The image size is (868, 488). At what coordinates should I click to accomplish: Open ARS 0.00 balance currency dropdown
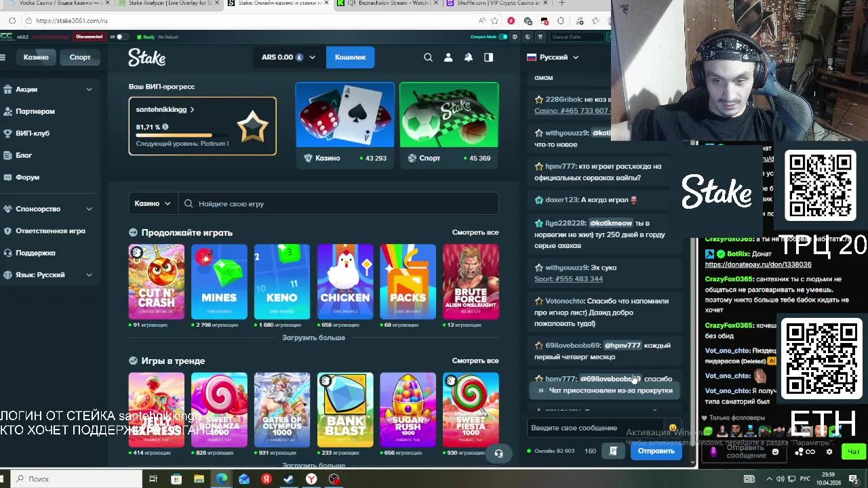coord(288,58)
